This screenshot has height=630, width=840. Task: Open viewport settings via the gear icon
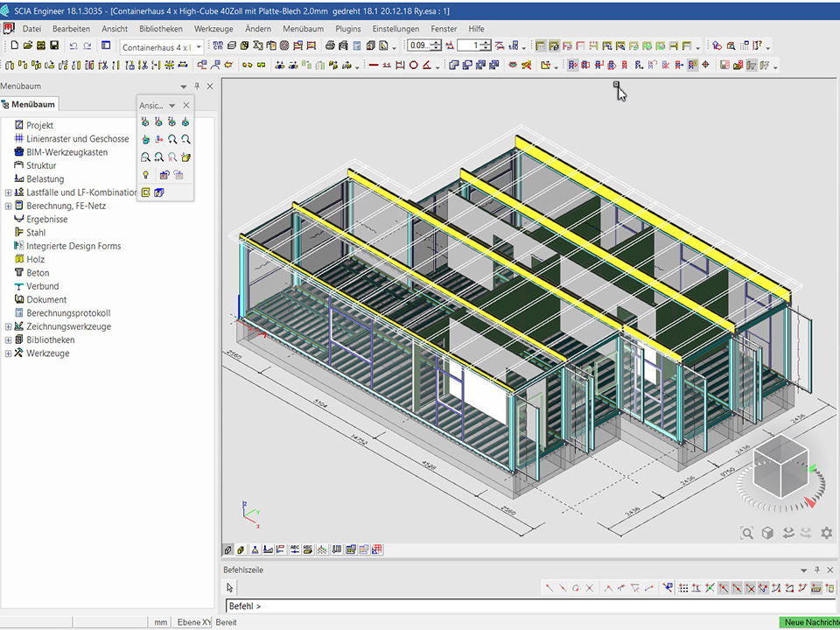825,533
